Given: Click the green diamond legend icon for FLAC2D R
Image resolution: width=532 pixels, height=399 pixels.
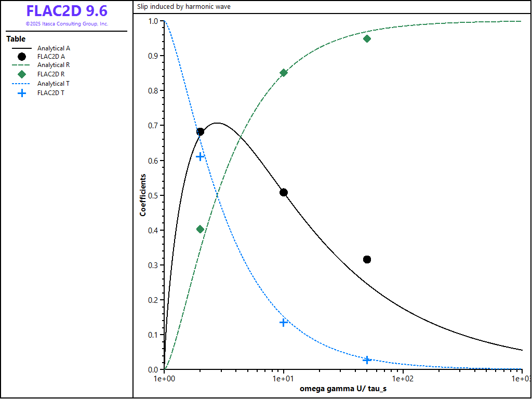Looking at the screenshot, I should coord(22,74).
